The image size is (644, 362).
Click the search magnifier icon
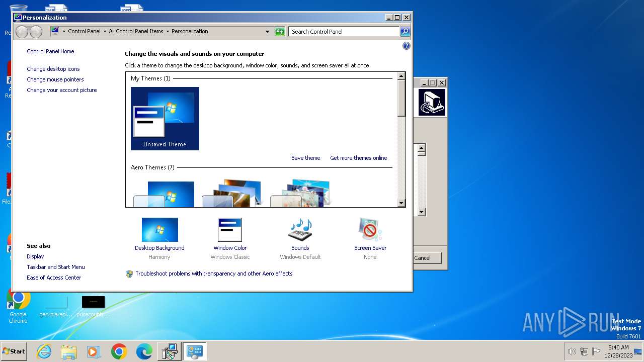pos(405,32)
